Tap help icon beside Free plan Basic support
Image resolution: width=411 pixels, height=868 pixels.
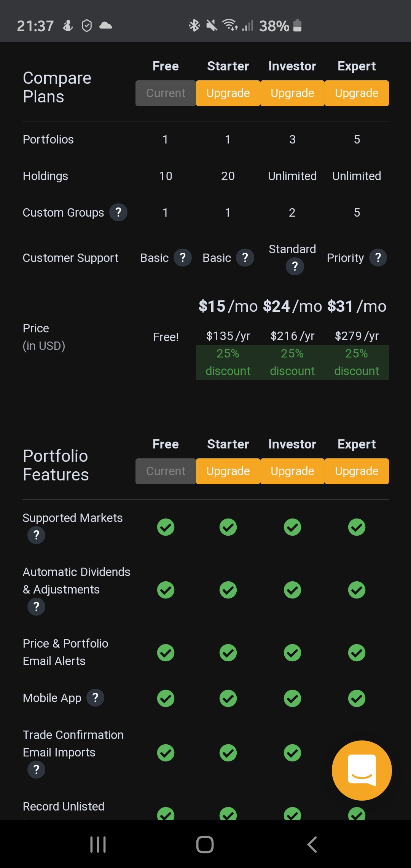click(x=183, y=258)
